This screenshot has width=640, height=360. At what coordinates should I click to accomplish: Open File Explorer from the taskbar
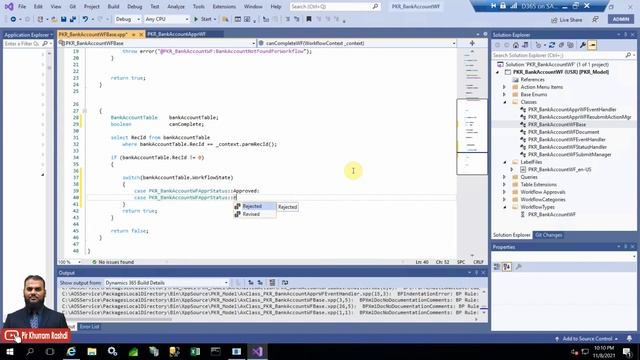[x=92, y=351]
